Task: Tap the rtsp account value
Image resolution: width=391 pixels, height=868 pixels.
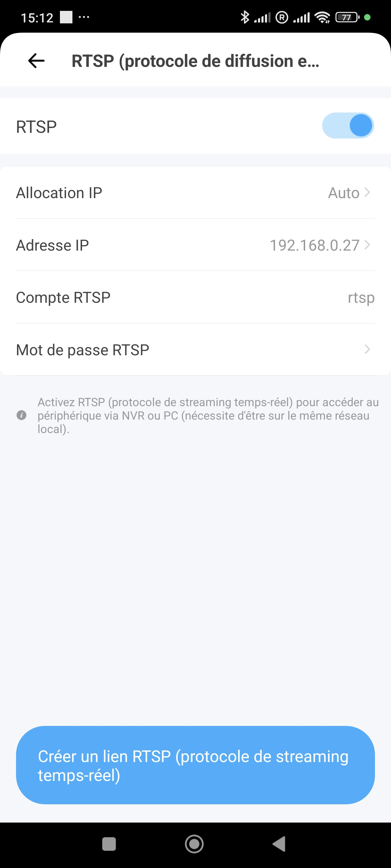Action: (361, 298)
